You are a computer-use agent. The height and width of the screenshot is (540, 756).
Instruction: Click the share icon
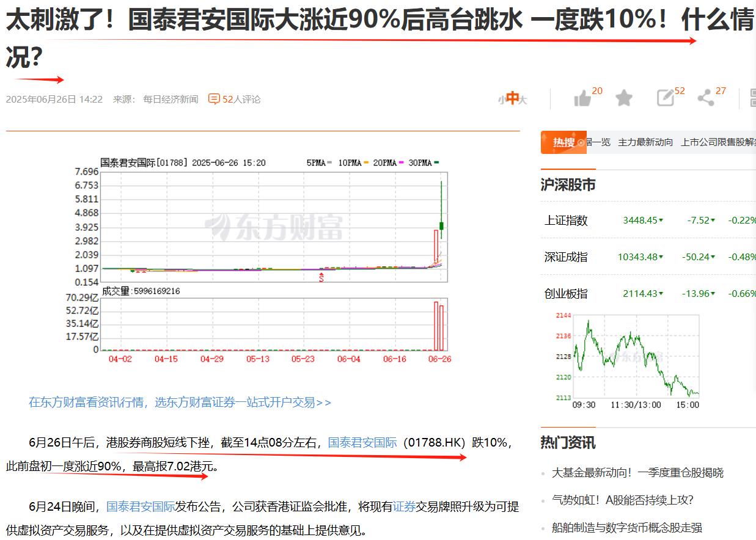706,98
